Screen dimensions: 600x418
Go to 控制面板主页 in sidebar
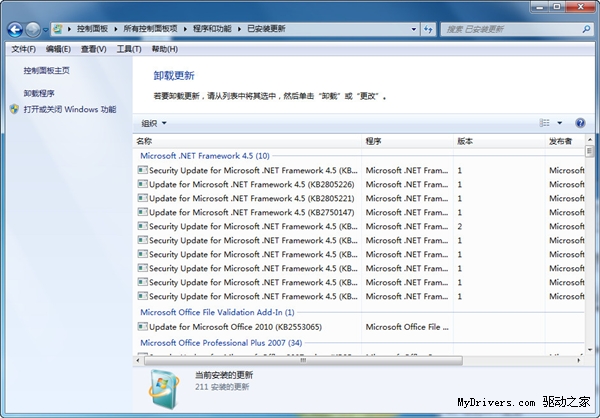point(47,70)
